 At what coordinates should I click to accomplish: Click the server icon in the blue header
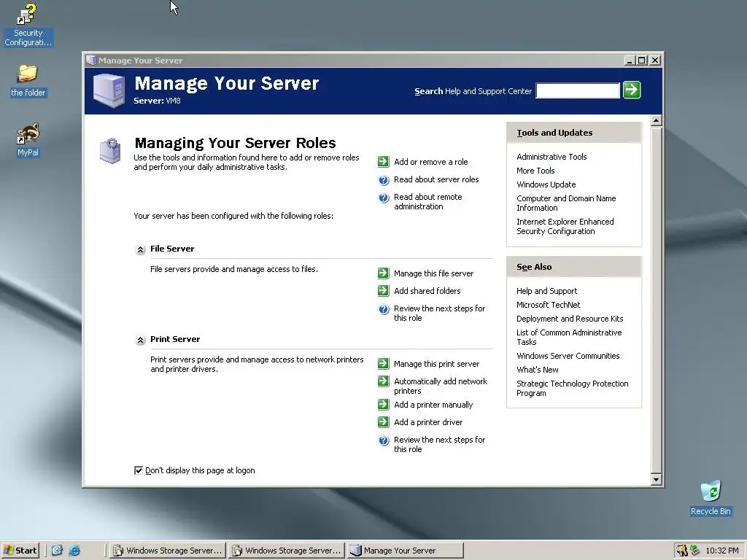click(109, 90)
